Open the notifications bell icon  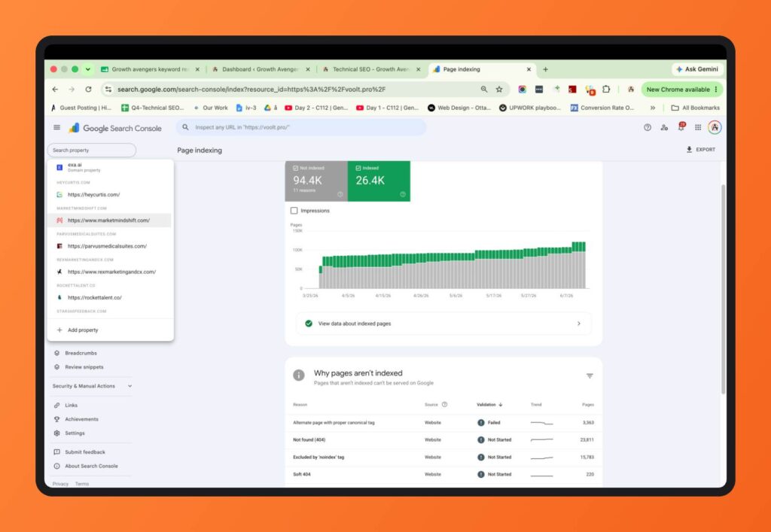coord(681,127)
